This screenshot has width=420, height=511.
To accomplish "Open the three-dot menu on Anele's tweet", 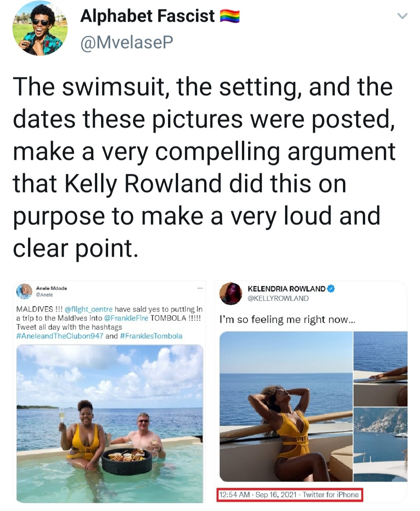I will pos(200,289).
